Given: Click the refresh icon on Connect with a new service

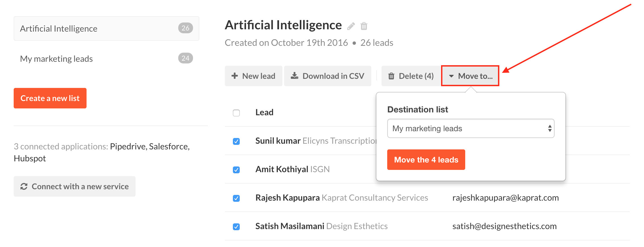Looking at the screenshot, I should [24, 186].
